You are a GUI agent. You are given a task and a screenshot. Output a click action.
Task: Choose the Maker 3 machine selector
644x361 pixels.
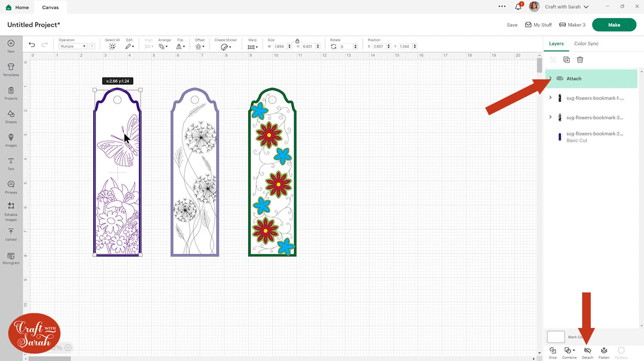[572, 25]
